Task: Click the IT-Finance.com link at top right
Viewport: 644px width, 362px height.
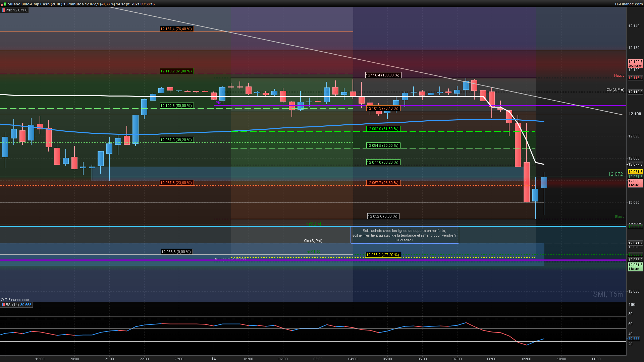Action: (x=629, y=4)
